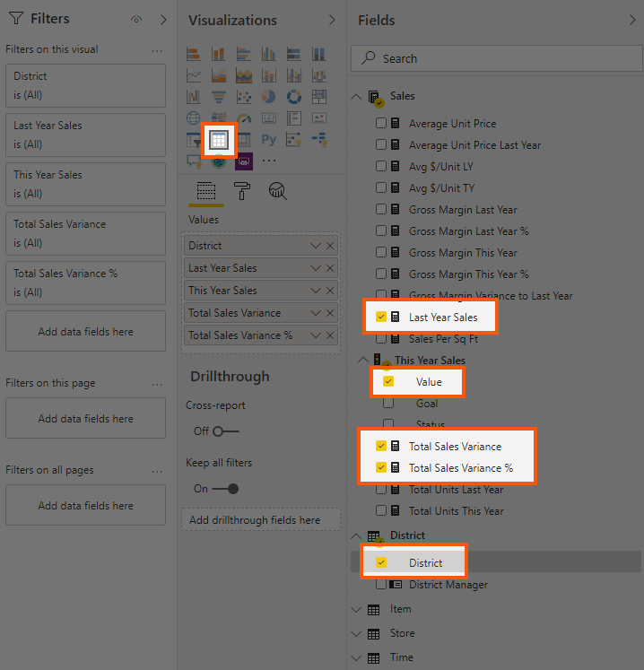Collapse the Sales table in Fields
This screenshot has height=670, width=644.
point(356,97)
